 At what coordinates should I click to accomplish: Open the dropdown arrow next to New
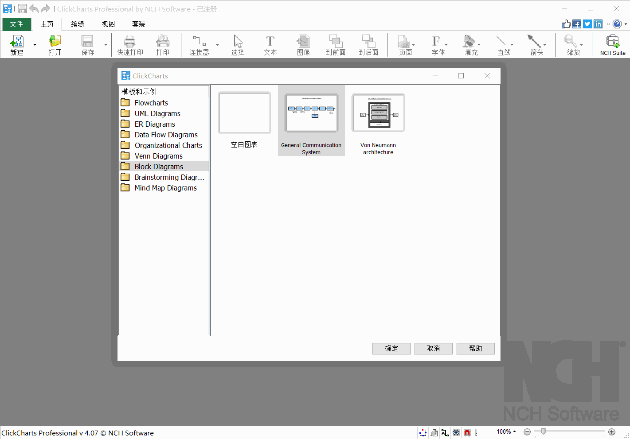pyautogui.click(x=35, y=45)
